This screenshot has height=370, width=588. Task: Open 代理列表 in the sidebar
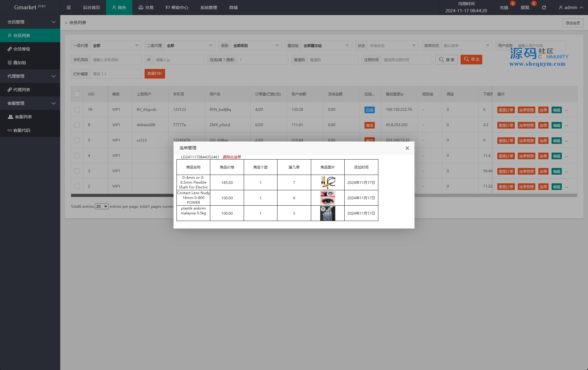(21, 90)
